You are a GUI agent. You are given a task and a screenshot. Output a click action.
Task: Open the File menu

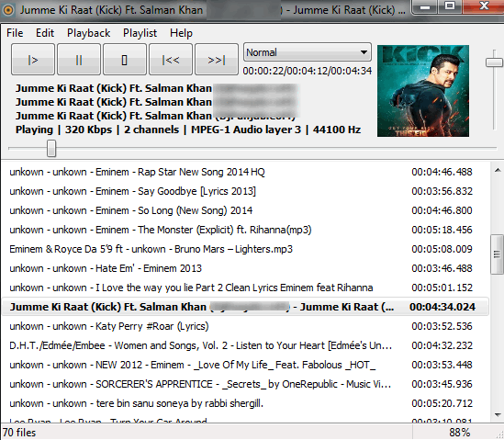(x=15, y=33)
